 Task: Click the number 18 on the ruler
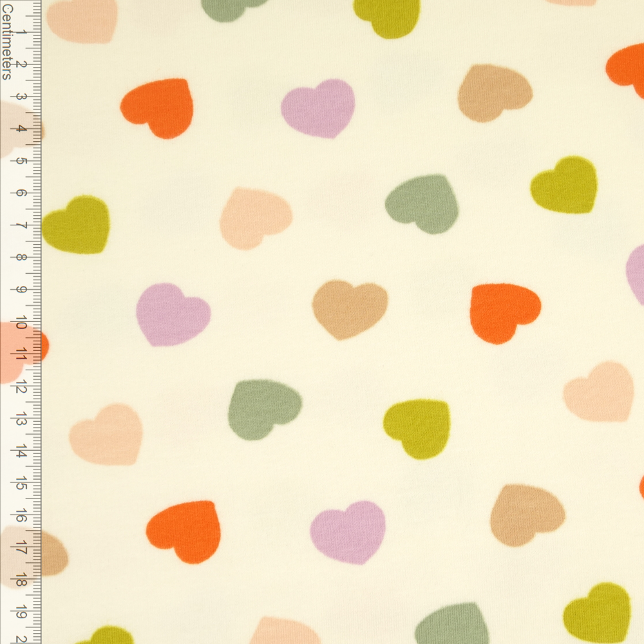coord(21,580)
